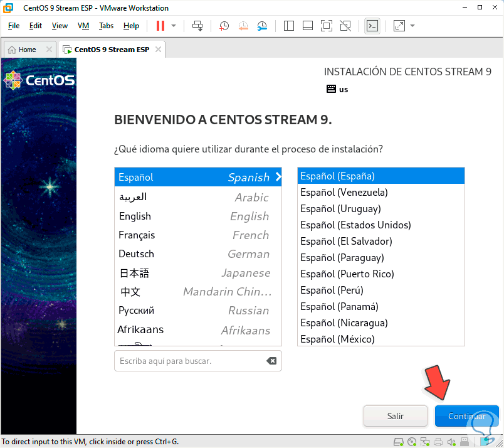This screenshot has height=448, width=504.
Task: Open the Help menu
Action: click(131, 26)
